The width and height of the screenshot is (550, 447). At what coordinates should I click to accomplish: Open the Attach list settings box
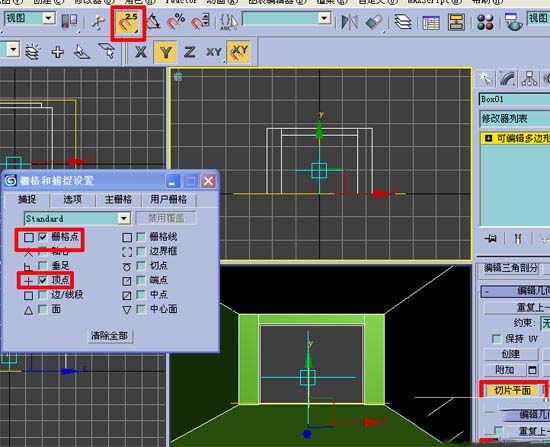[x=532, y=370]
